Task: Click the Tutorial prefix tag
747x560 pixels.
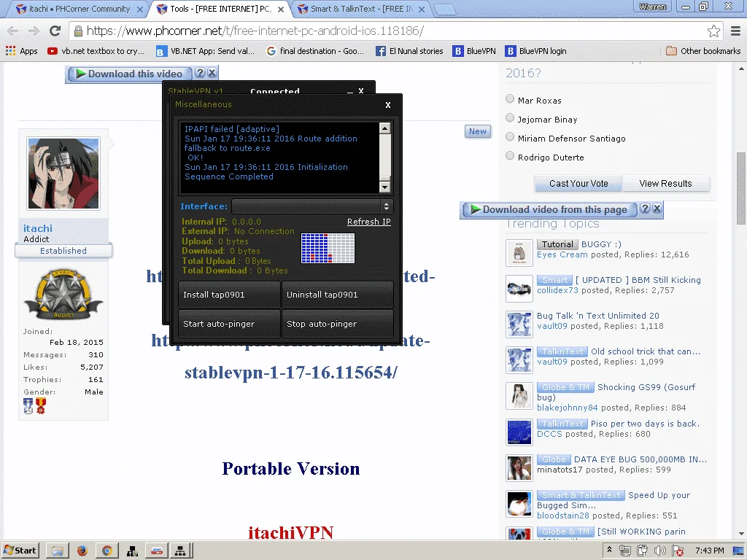Action: 557,244
